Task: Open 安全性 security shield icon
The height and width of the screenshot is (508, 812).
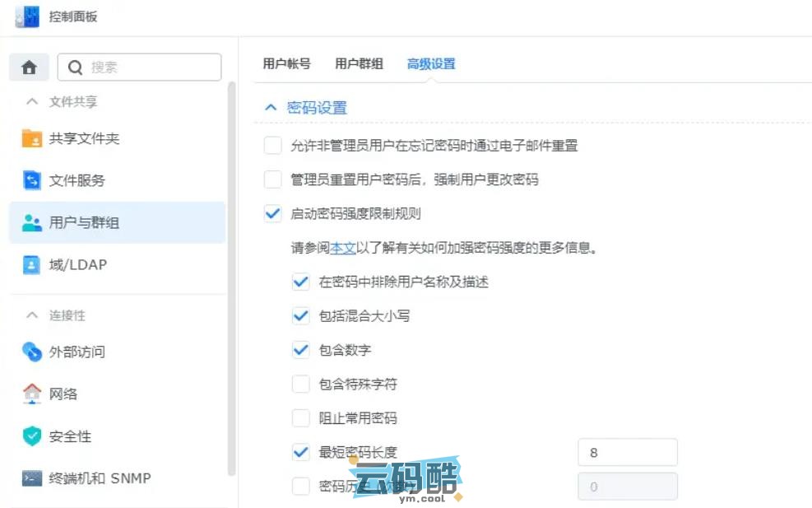Action: [32, 436]
